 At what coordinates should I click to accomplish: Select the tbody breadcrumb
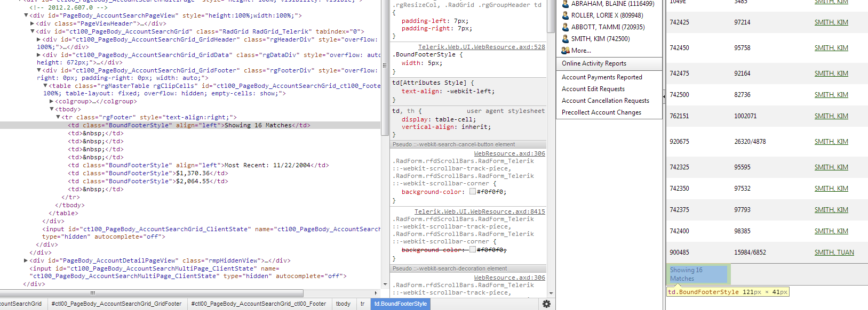point(343,304)
